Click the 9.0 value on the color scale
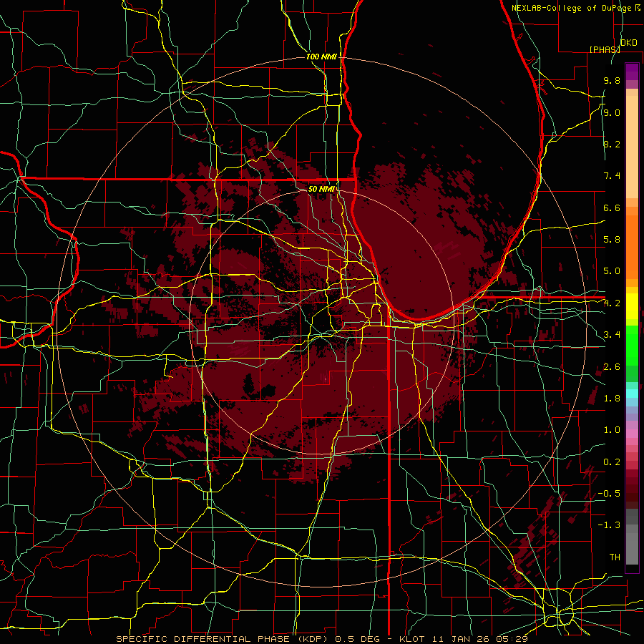 (x=612, y=112)
